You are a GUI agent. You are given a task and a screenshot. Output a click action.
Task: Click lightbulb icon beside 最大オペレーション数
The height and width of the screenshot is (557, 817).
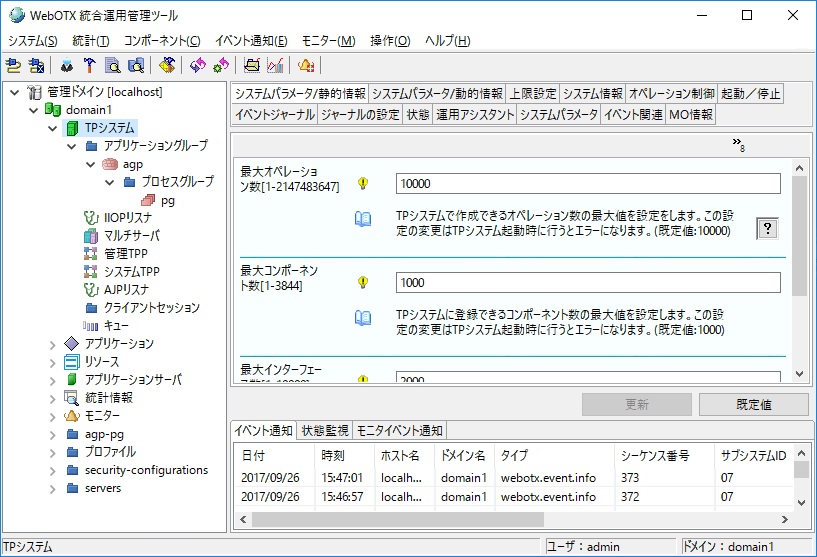point(363,184)
